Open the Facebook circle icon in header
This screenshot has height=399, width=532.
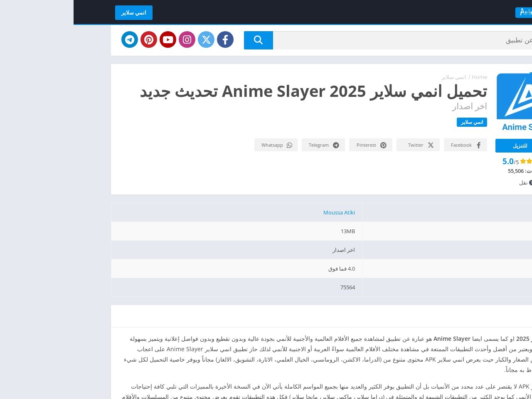click(x=225, y=39)
